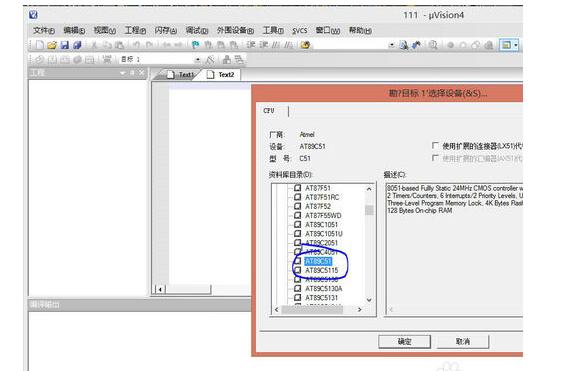Viewport: 587px width, 371px height.
Task: Select AT89C5131 in device list
Action: pos(321,298)
